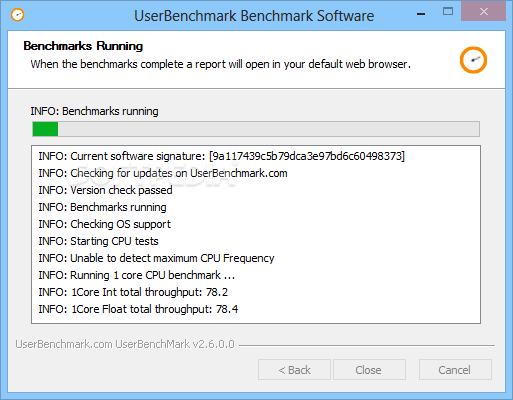Click the 'Benchmarks Running' heading
The width and height of the screenshot is (513, 400).
pos(83,46)
